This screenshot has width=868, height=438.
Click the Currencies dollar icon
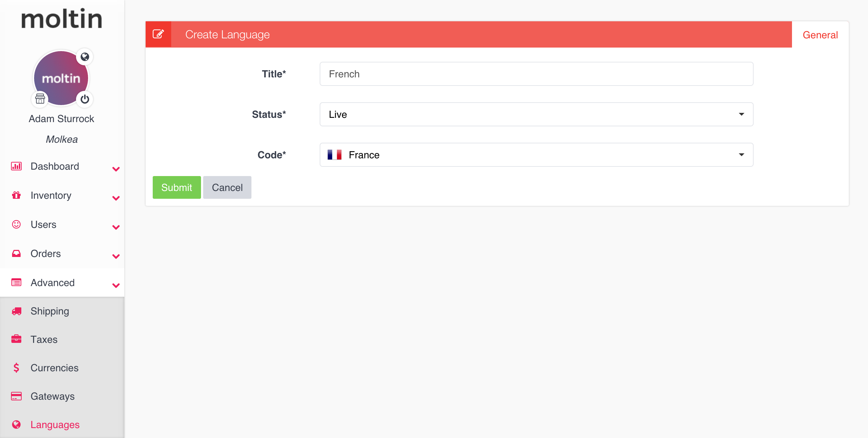[x=16, y=368]
